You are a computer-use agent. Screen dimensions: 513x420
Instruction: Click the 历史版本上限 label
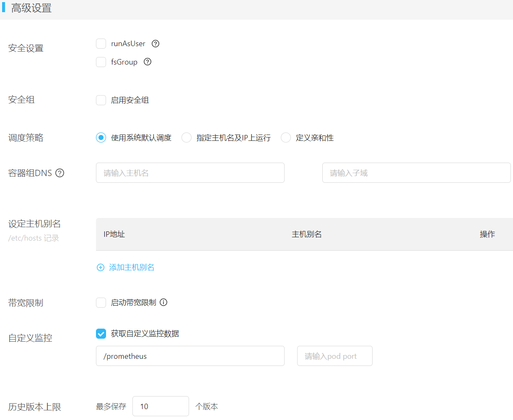click(35, 407)
